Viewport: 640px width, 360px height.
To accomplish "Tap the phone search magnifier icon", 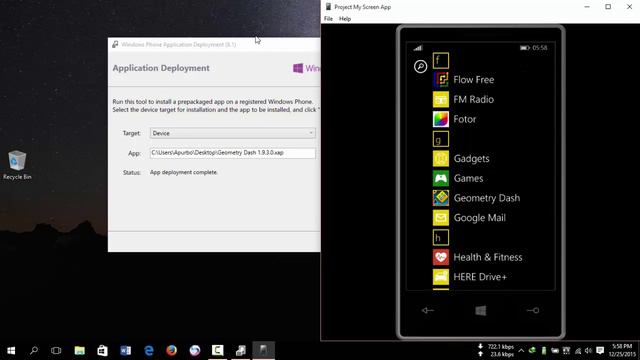I will click(x=420, y=66).
